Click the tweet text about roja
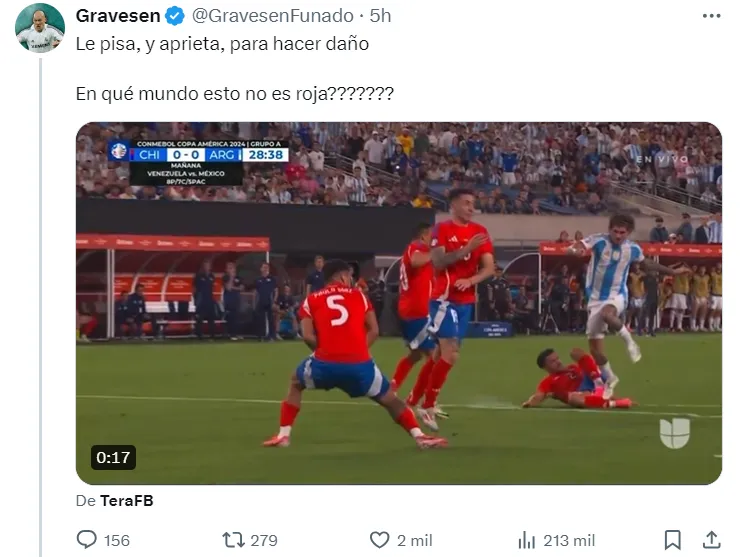 click(x=235, y=93)
